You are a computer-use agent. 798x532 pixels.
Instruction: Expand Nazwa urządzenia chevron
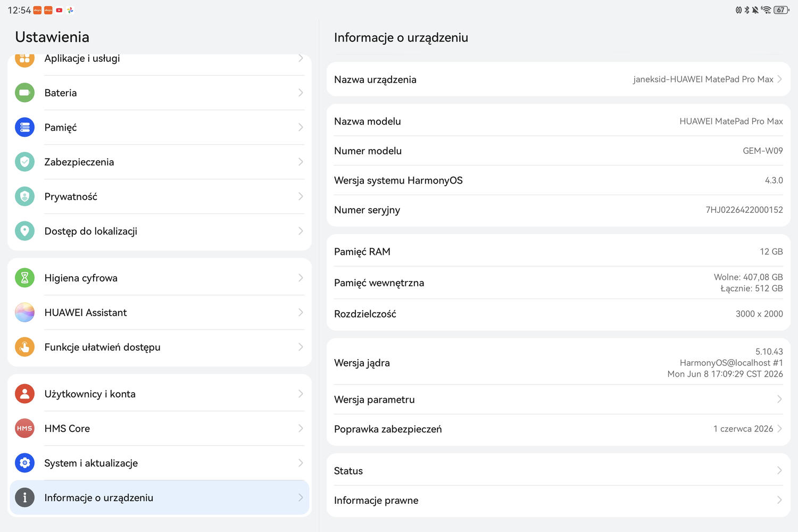(x=779, y=79)
